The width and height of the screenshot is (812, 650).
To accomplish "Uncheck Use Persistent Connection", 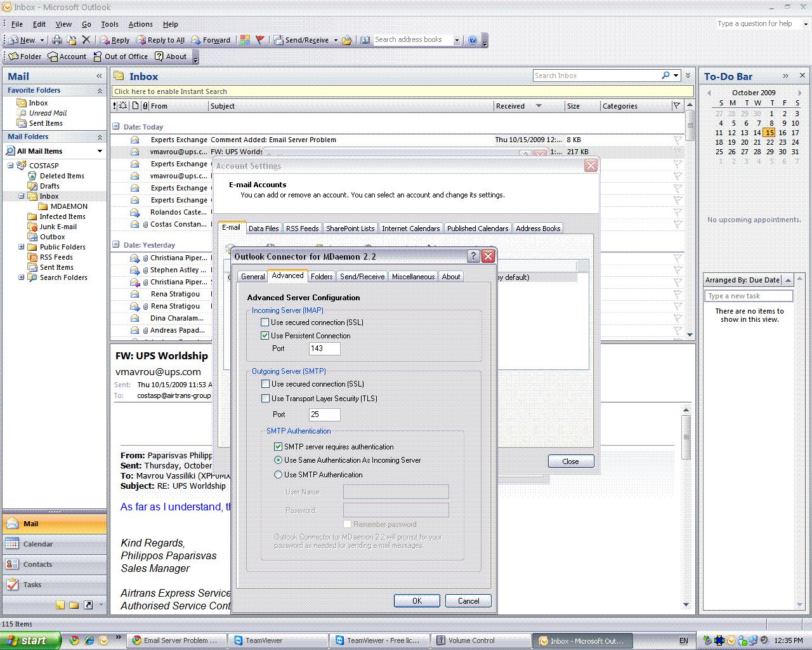I will (x=265, y=336).
